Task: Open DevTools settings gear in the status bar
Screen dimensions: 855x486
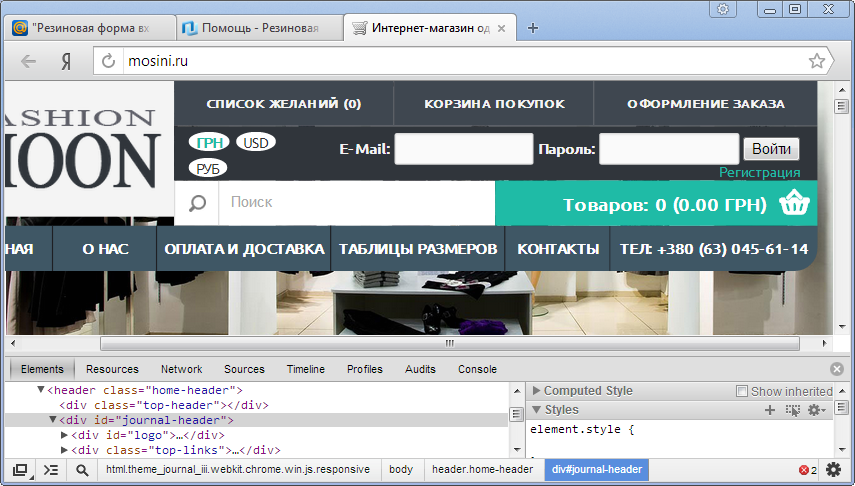Action: (833, 470)
